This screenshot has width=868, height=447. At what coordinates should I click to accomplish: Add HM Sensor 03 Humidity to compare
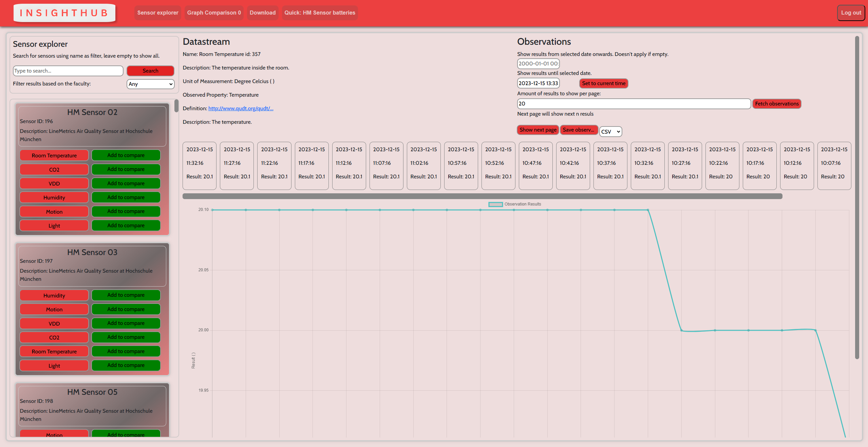click(126, 295)
